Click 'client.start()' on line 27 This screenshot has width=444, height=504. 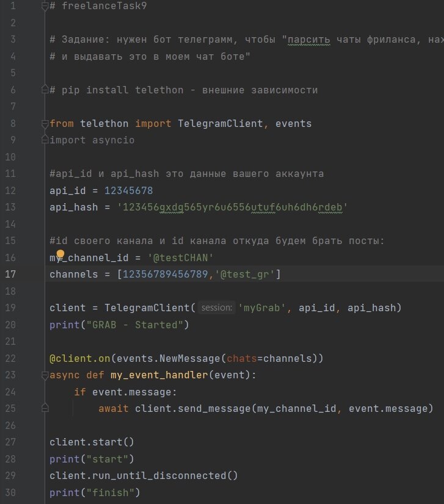[x=92, y=442]
